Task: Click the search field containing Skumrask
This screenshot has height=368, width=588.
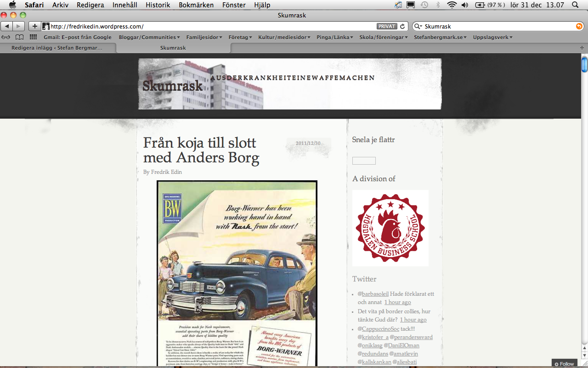Action: pyautogui.click(x=498, y=26)
